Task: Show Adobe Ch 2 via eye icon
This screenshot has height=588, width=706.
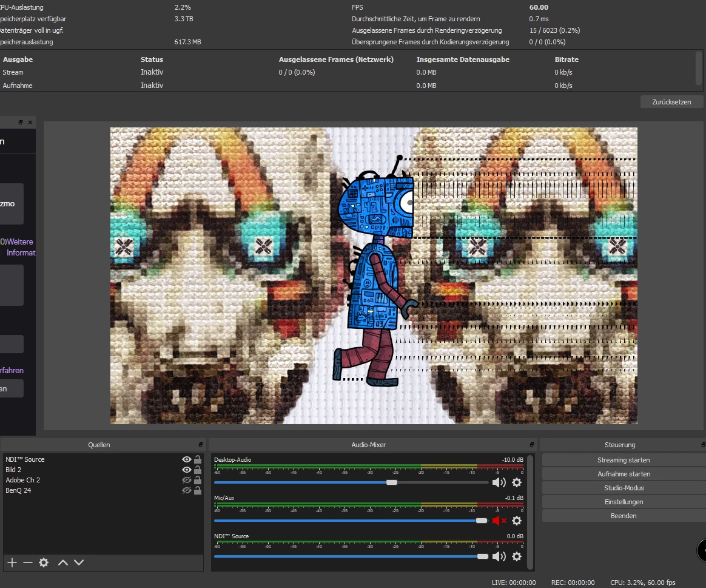Action: coord(186,481)
